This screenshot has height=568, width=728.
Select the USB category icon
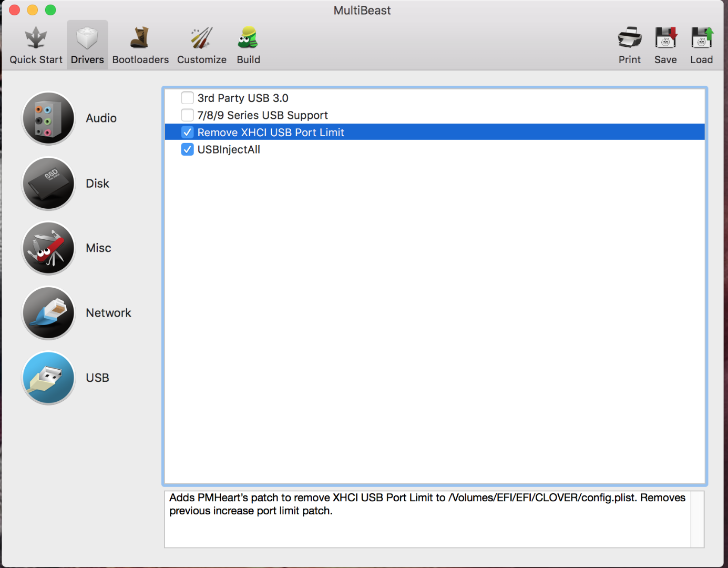pos(48,378)
